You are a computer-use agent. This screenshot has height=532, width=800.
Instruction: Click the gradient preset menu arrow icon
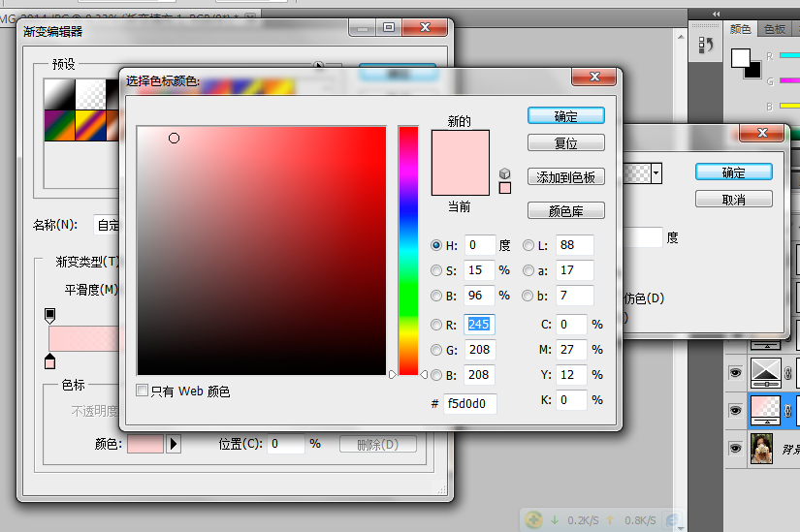coord(318,65)
